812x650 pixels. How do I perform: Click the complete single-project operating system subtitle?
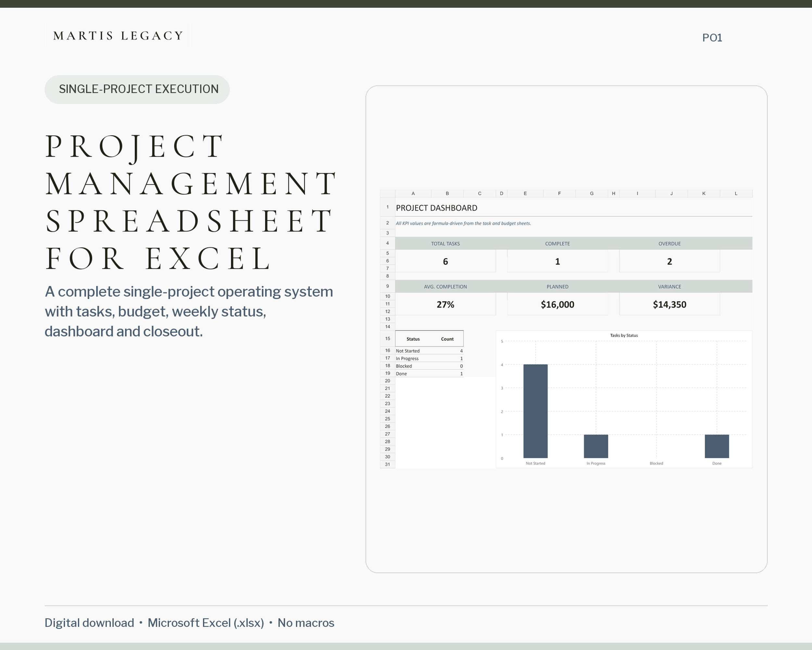point(189,312)
